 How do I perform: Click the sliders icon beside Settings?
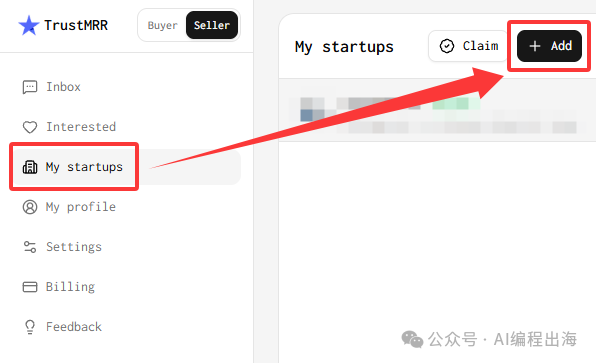point(30,247)
